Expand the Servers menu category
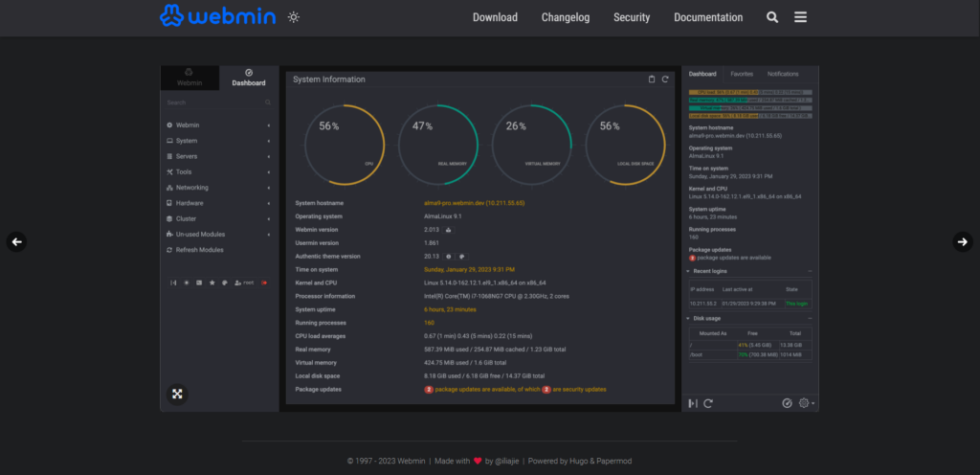Image resolution: width=980 pixels, height=475 pixels. [218, 156]
